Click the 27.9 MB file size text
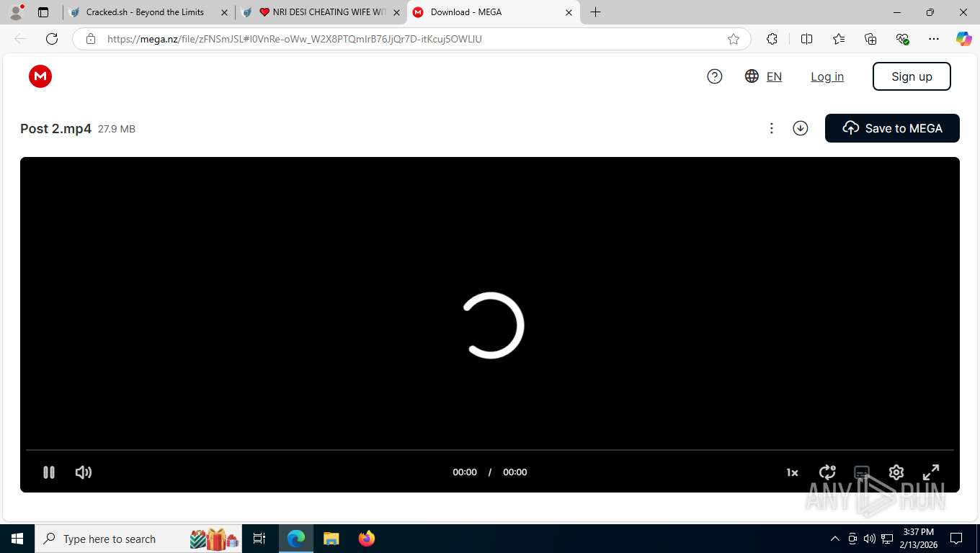Screen dimensions: 980x553 tap(117, 130)
